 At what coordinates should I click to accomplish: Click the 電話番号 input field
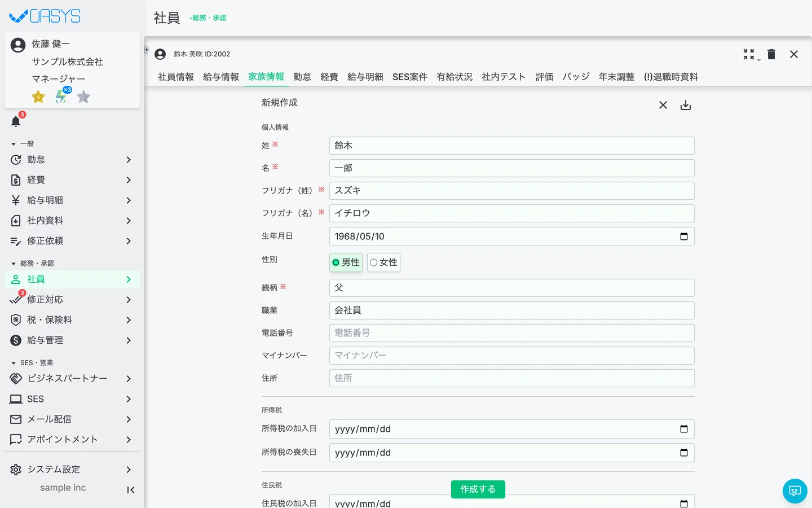512,333
